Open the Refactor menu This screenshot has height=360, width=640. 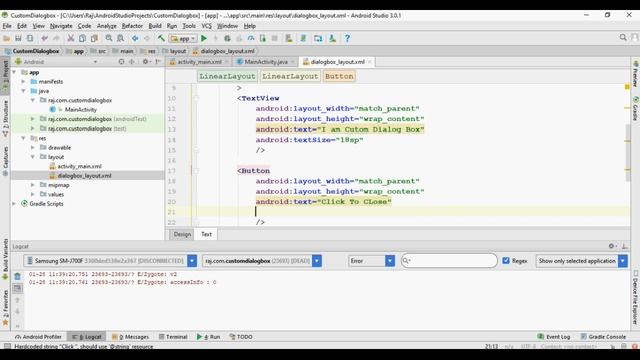pyautogui.click(x=132, y=26)
